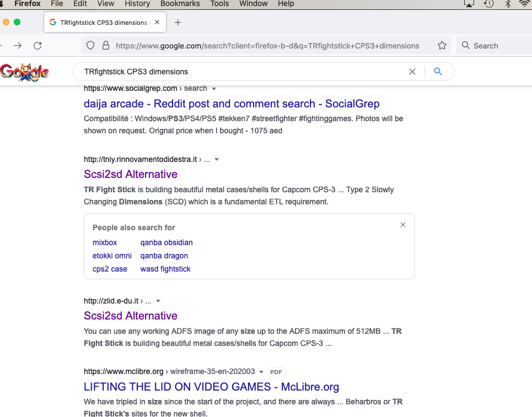Image resolution: width=532 pixels, height=417 pixels.
Task: Open the History menu
Action: pyautogui.click(x=137, y=4)
